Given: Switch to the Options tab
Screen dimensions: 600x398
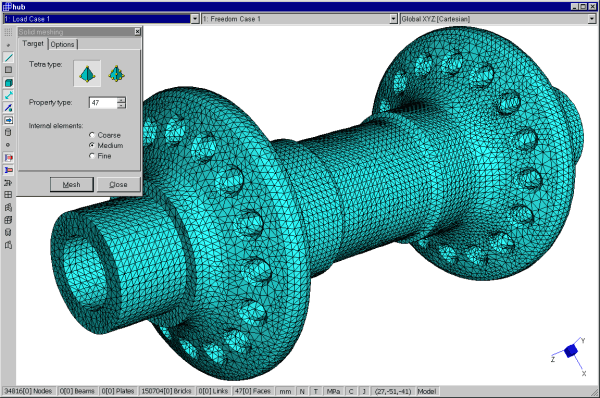Looking at the screenshot, I should click(x=63, y=44).
